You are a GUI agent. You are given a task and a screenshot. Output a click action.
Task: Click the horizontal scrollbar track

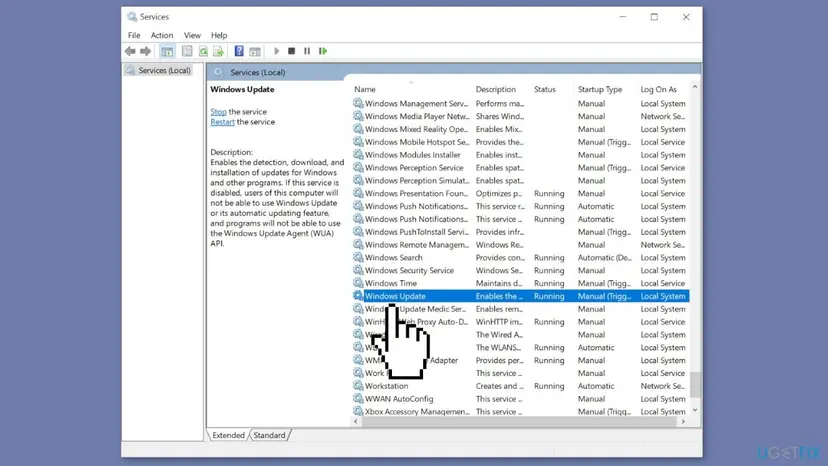coord(520,422)
